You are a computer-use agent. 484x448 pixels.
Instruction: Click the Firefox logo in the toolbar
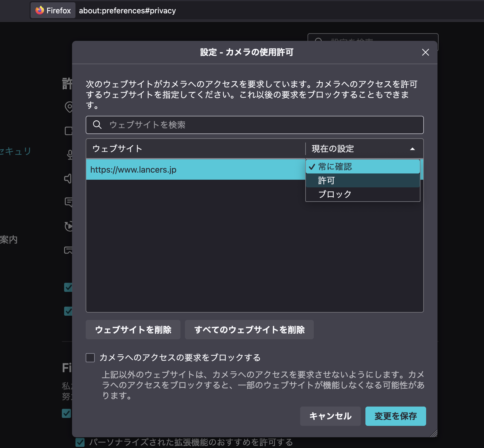tap(40, 10)
